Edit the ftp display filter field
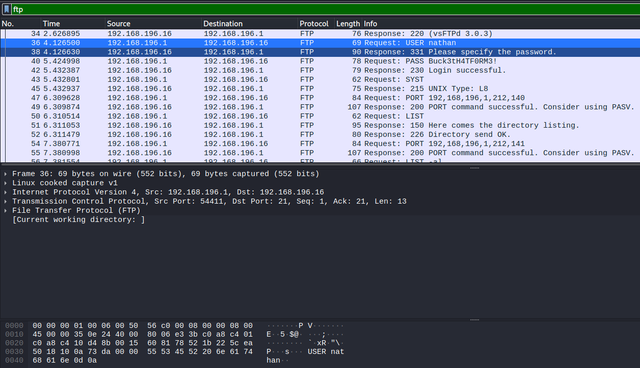Screen dimensions: 640x368 (325, 9)
